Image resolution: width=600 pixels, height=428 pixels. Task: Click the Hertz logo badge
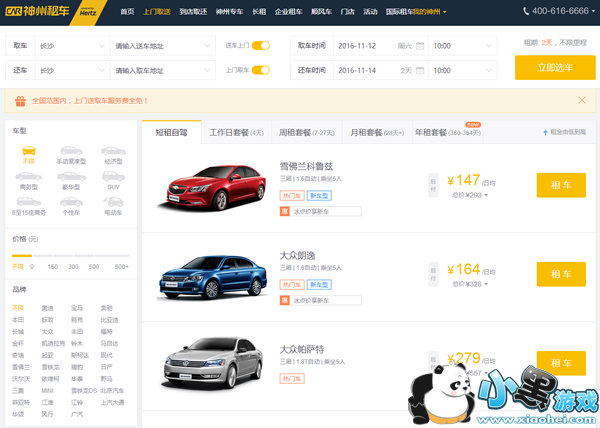tap(88, 11)
